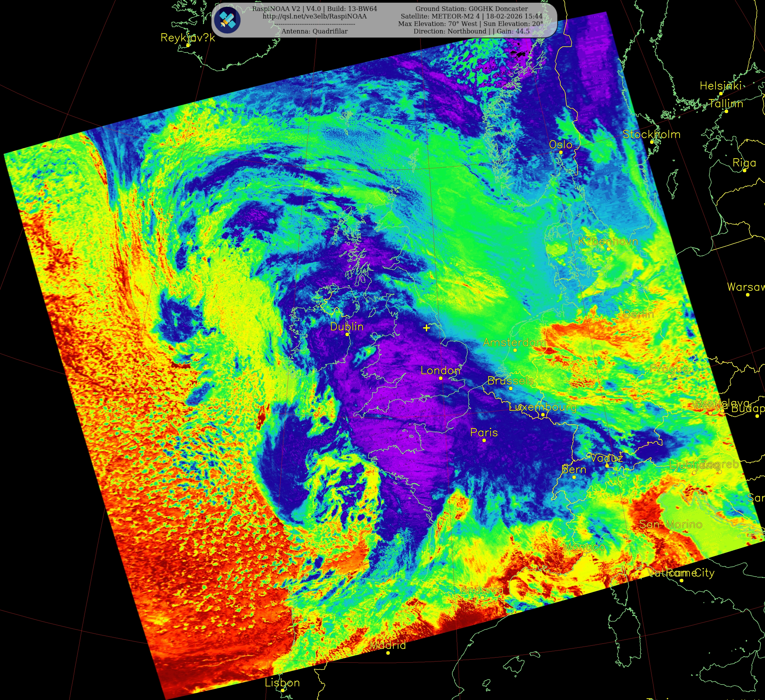
Task: Click the RaspiNOAA satellite logo icon
Action: (227, 20)
